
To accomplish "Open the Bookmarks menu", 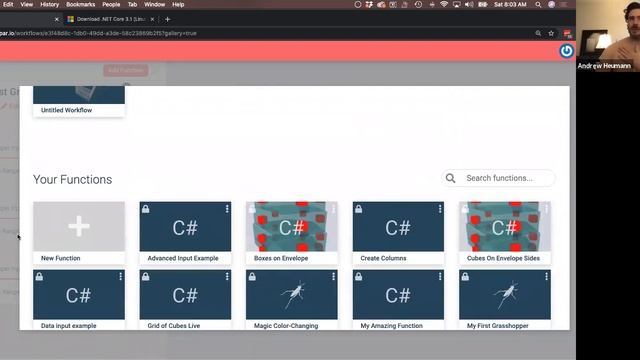I will pos(80,4).
